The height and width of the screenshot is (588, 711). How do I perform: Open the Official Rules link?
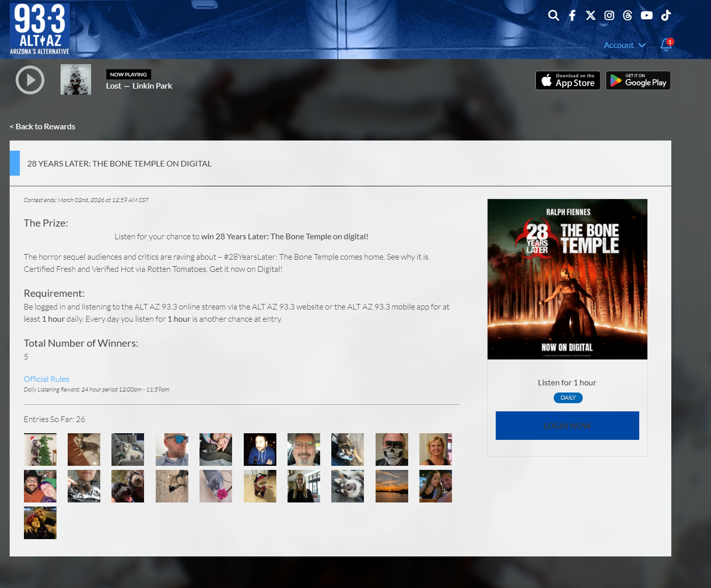[46, 379]
